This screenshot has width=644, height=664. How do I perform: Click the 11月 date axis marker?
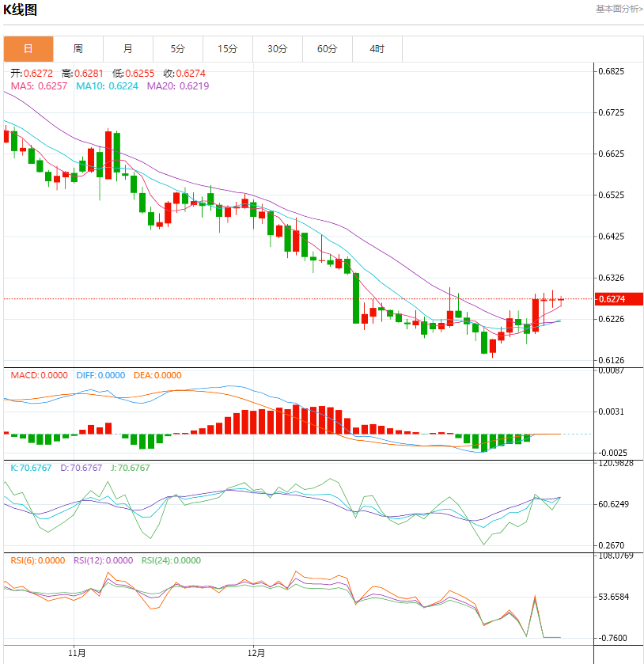tap(77, 653)
